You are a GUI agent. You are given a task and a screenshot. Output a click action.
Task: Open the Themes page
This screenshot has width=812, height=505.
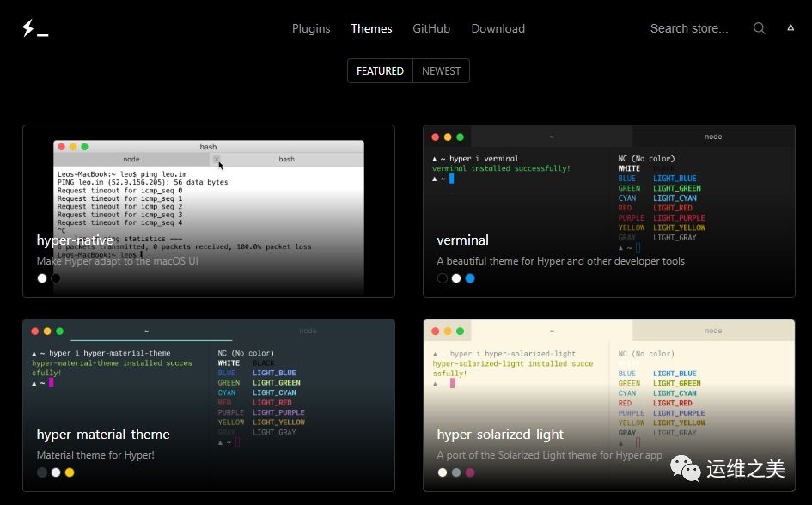point(371,28)
